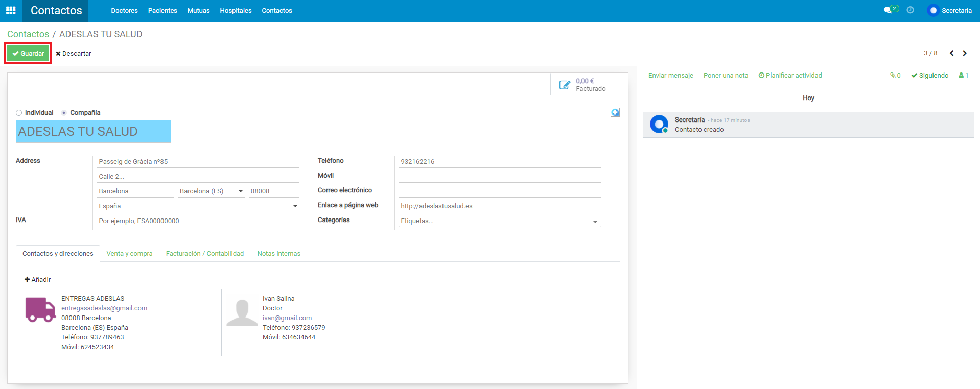Open the Contactos top menu item
The image size is (980, 389).
277,11
